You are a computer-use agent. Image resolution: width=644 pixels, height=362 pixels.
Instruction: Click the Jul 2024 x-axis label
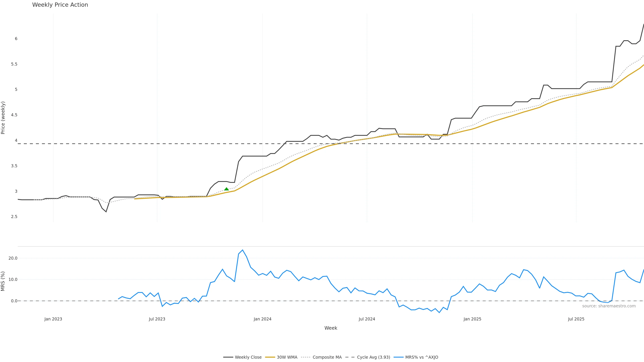(x=367, y=319)
